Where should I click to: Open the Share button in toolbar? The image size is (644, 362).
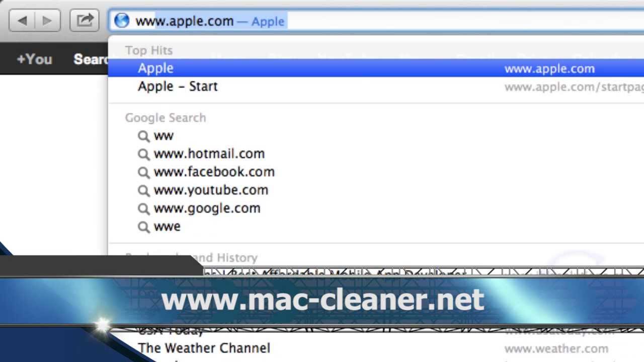[85, 21]
